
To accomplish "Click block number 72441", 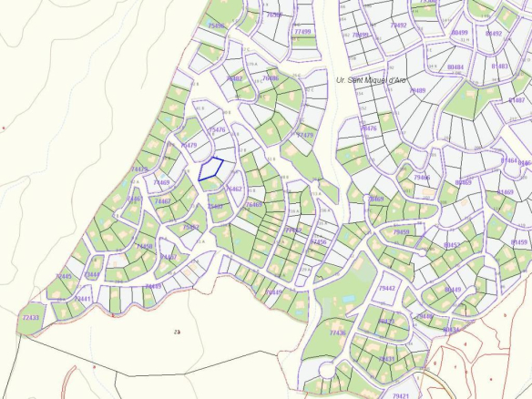I will (x=82, y=299).
